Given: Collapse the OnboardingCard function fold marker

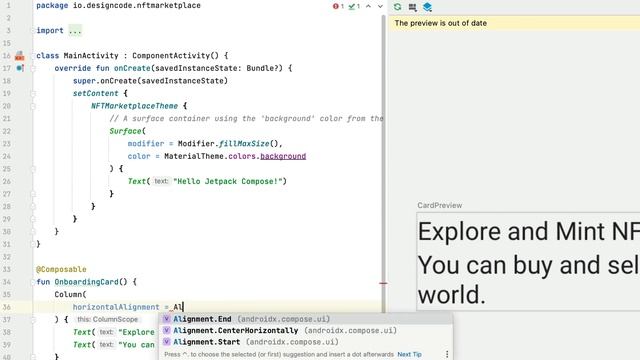Looking at the screenshot, I should click(33, 282).
